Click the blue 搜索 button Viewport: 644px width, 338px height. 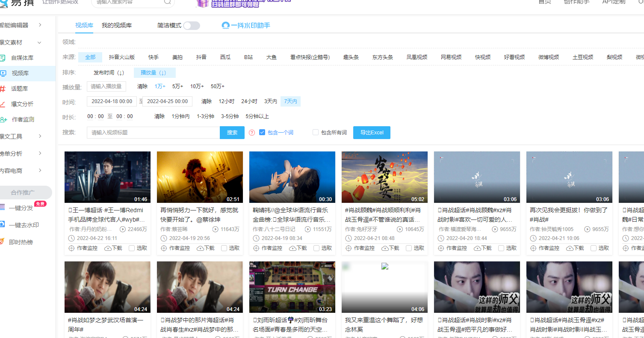[x=232, y=133]
